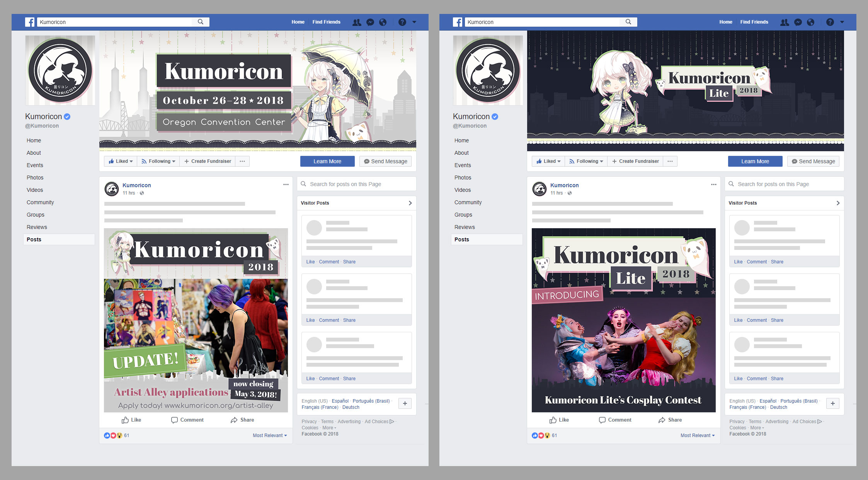The image size is (868, 480).
Task: Click Send Message button in the right mockup
Action: click(x=813, y=161)
